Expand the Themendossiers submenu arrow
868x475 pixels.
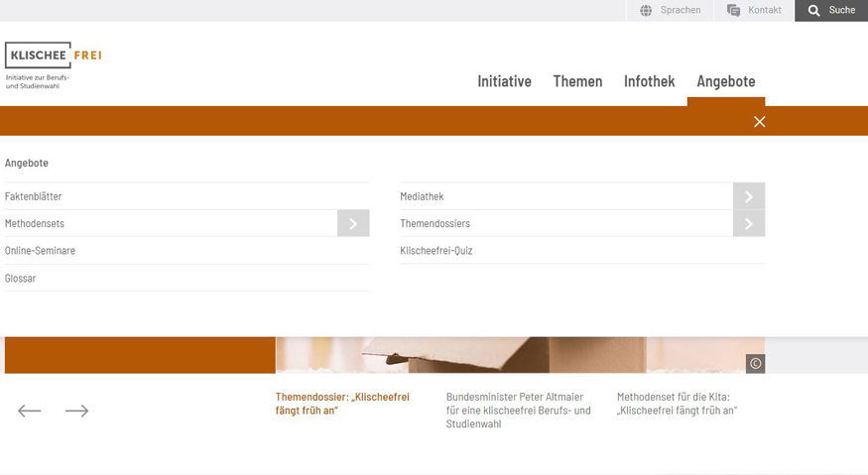click(749, 224)
